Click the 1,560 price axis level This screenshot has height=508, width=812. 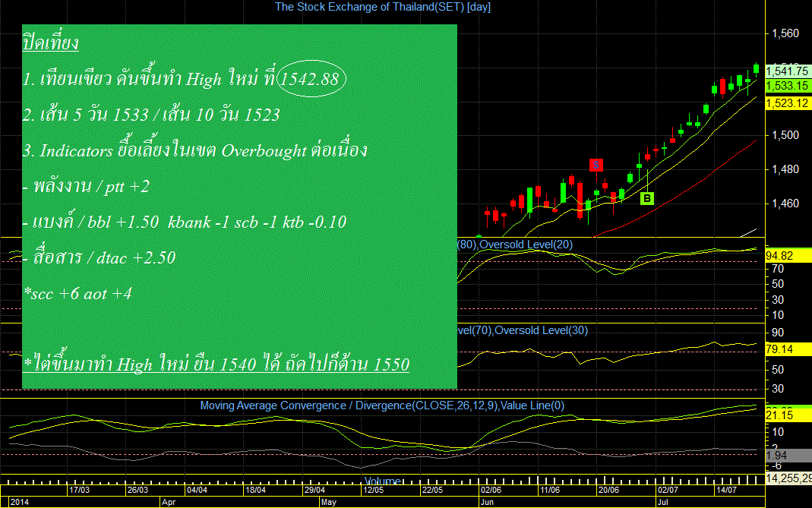pos(785,33)
